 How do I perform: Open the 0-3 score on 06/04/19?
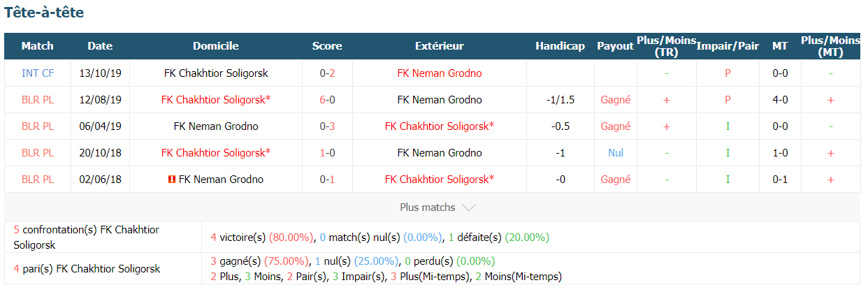pyautogui.click(x=327, y=126)
